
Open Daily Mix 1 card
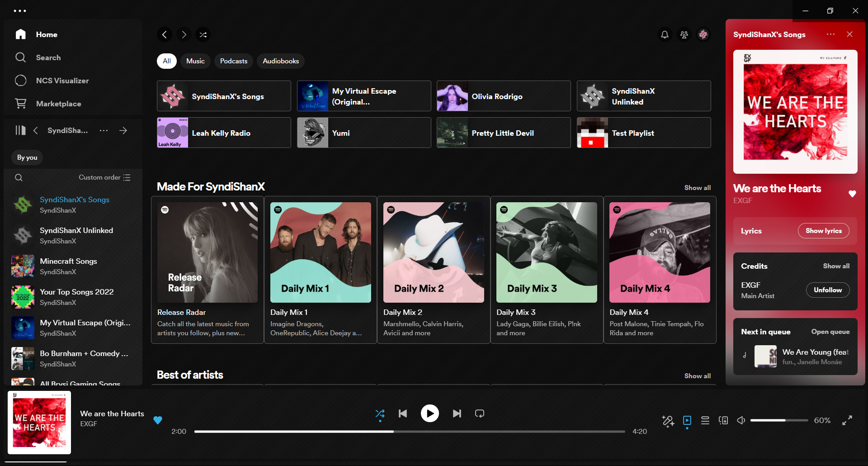coord(321,270)
